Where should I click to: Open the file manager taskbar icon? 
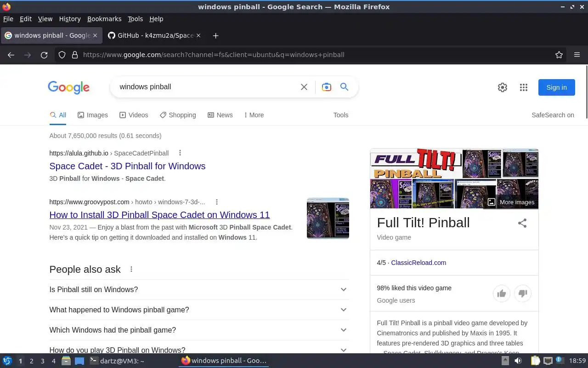coord(66,361)
